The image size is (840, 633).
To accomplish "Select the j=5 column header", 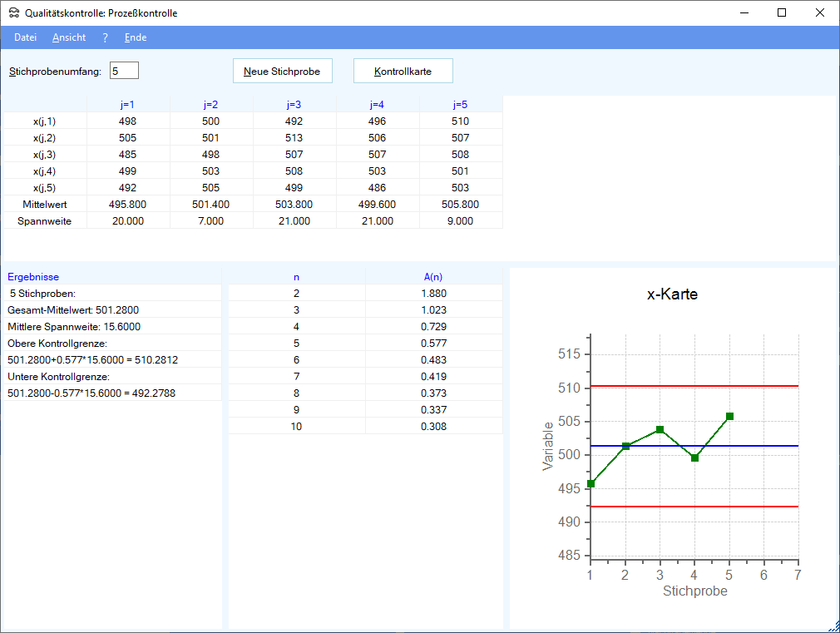I will 461,104.
